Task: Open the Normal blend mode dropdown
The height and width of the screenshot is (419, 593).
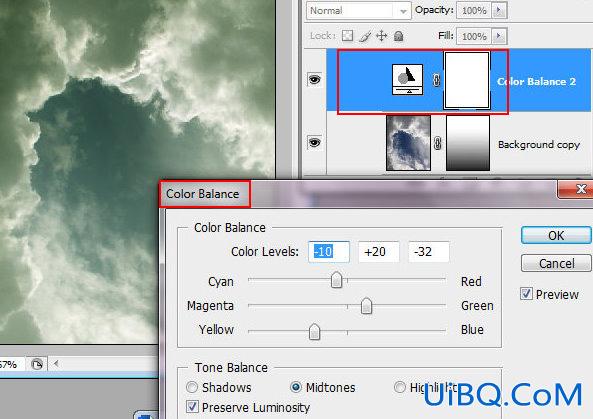Action: (x=358, y=11)
